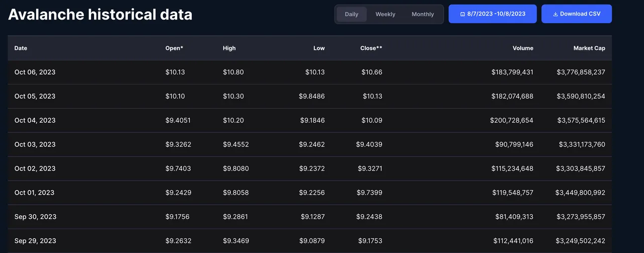Click the Low column header
The image size is (644, 253).
pyautogui.click(x=319, y=48)
